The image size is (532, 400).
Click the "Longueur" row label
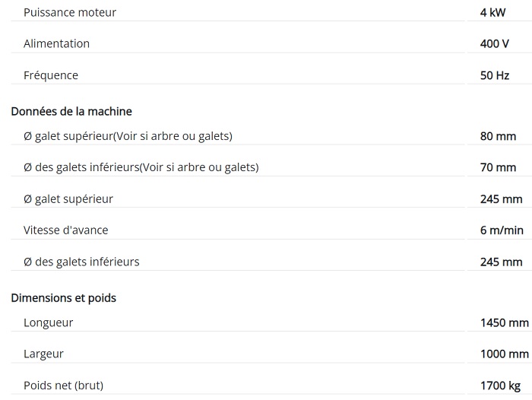click(x=49, y=322)
